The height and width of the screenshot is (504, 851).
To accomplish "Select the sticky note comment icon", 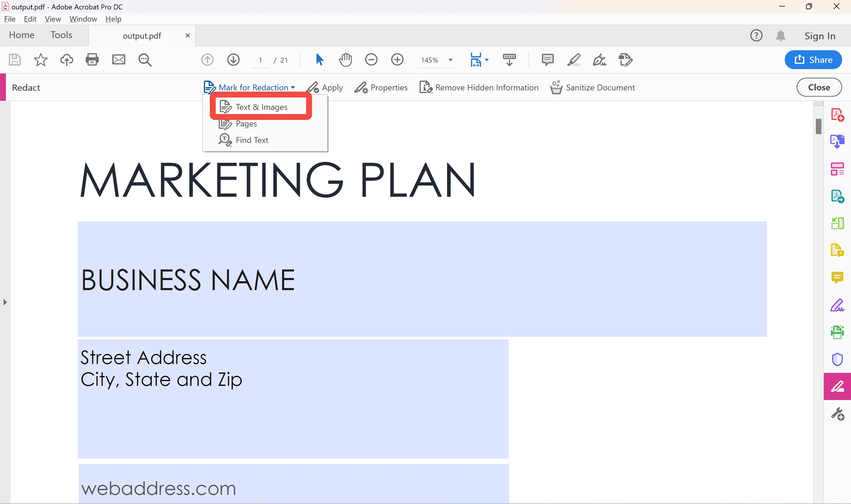I will pyautogui.click(x=547, y=60).
